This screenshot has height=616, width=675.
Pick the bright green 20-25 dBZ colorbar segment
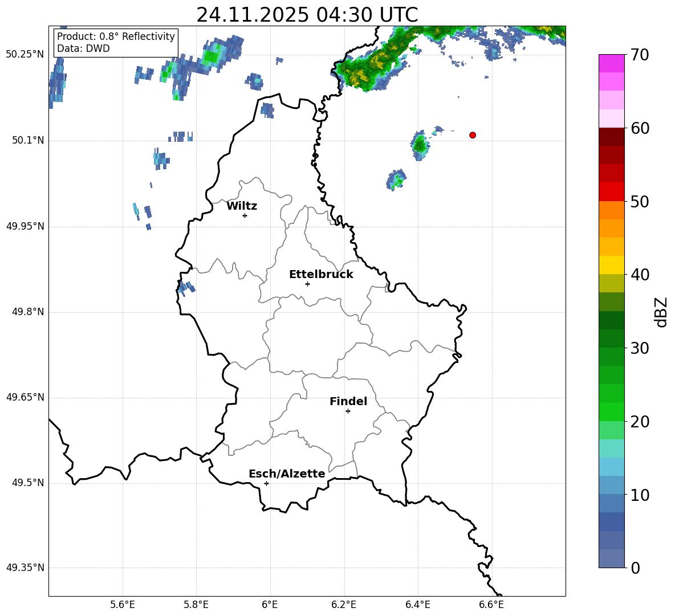(x=611, y=403)
